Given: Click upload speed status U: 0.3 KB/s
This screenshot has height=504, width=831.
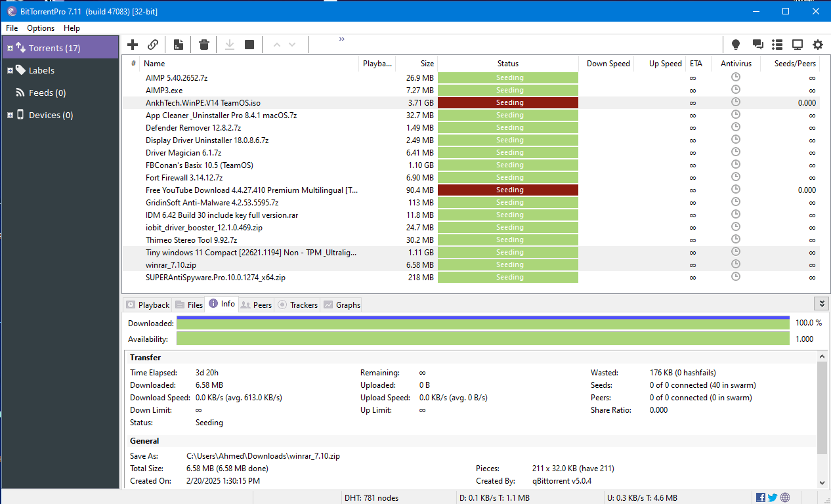Looking at the screenshot, I should point(642,497).
